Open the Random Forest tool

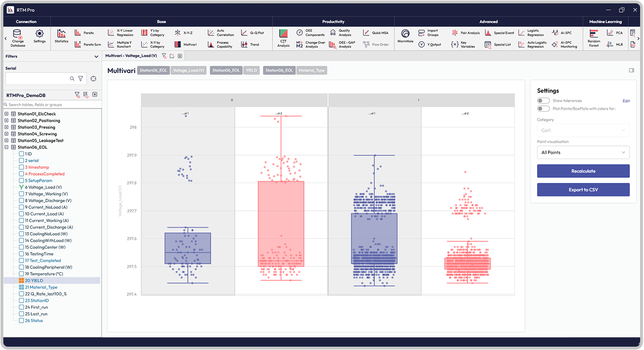tap(594, 38)
